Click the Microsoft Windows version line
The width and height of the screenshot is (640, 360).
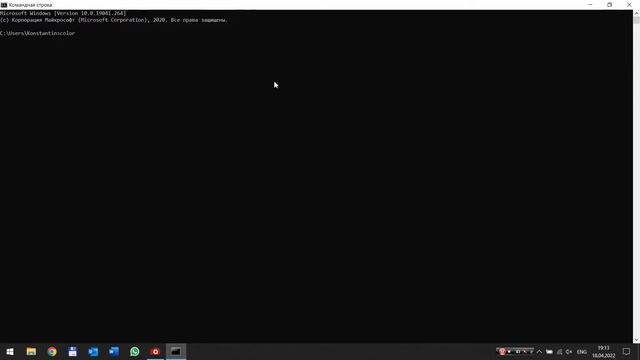(x=63, y=13)
